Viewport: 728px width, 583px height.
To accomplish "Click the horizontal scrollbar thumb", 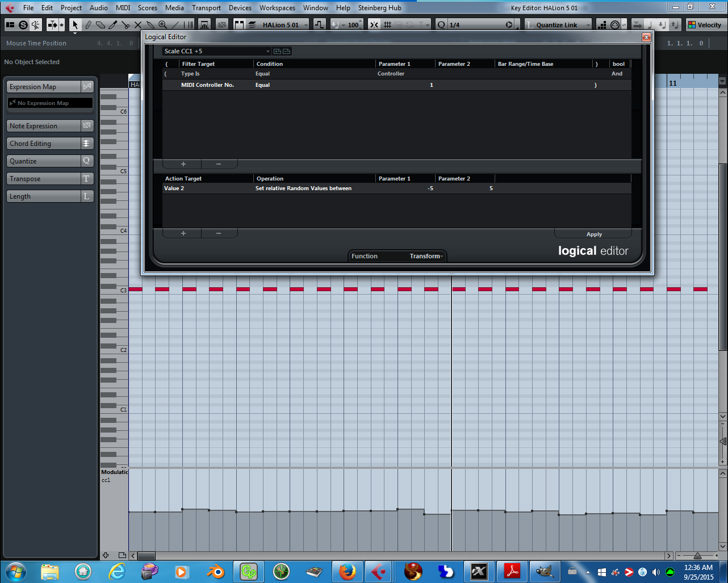I will [x=147, y=556].
